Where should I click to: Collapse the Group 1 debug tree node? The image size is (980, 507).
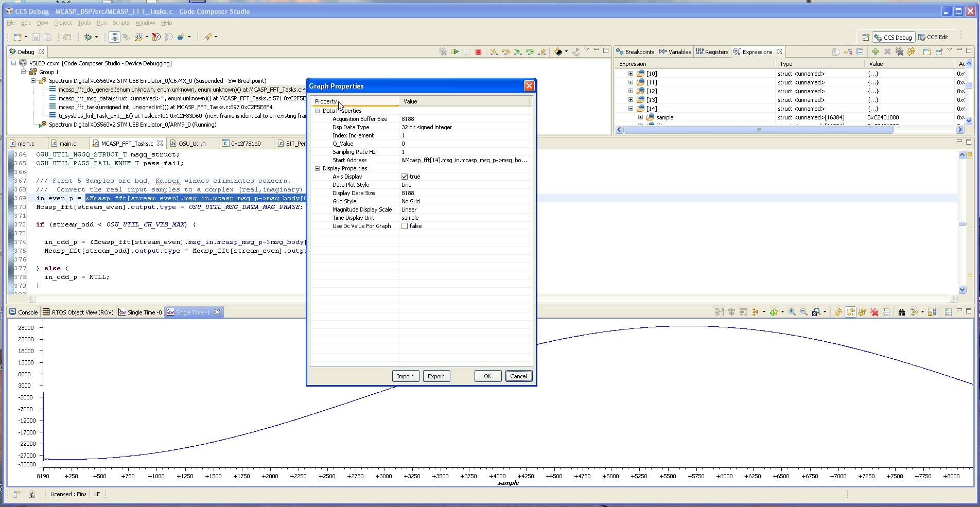coord(24,72)
